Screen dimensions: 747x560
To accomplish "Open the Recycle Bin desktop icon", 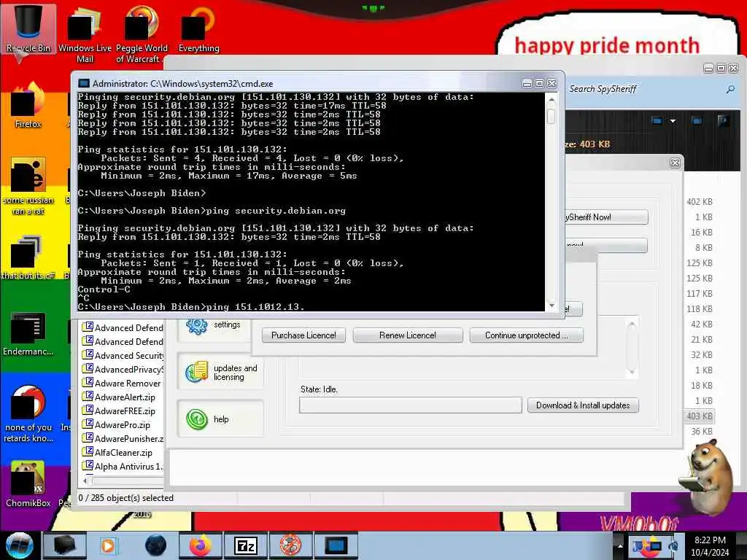I will coord(28,28).
